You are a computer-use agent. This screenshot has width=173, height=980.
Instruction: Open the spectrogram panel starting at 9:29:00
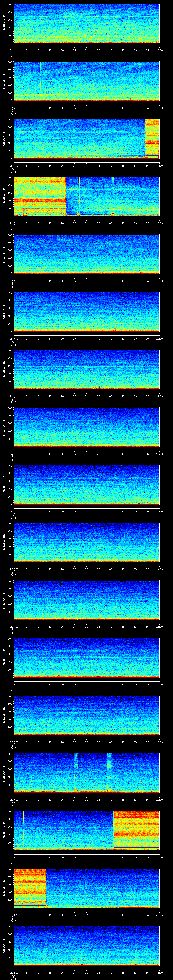pyautogui.click(x=87, y=888)
